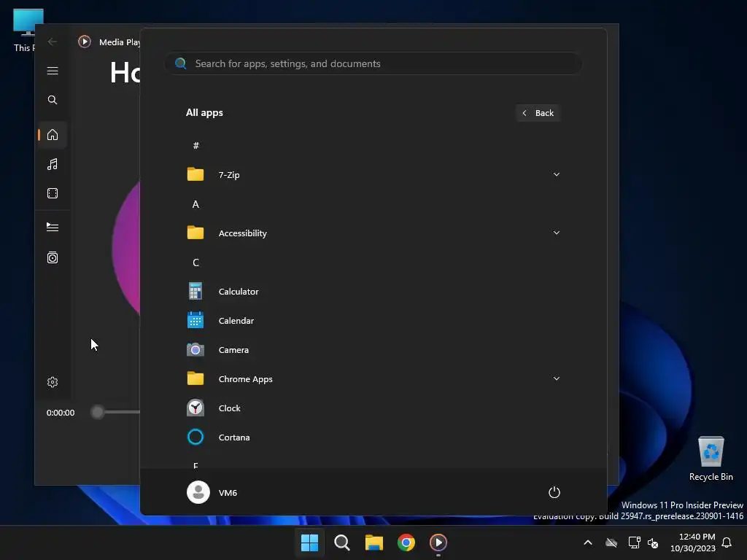Jump to letter A section header
This screenshot has width=747, height=560.
click(x=196, y=204)
